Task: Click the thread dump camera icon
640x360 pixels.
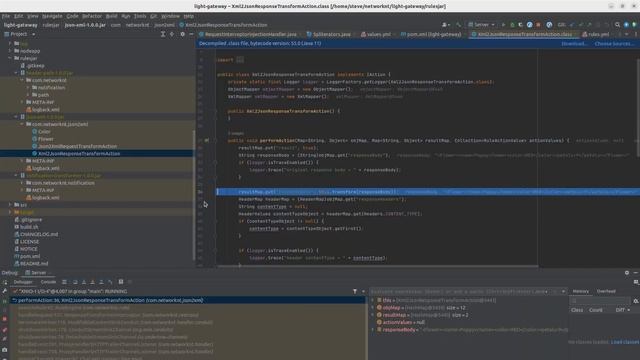Action: (x=4, y=350)
